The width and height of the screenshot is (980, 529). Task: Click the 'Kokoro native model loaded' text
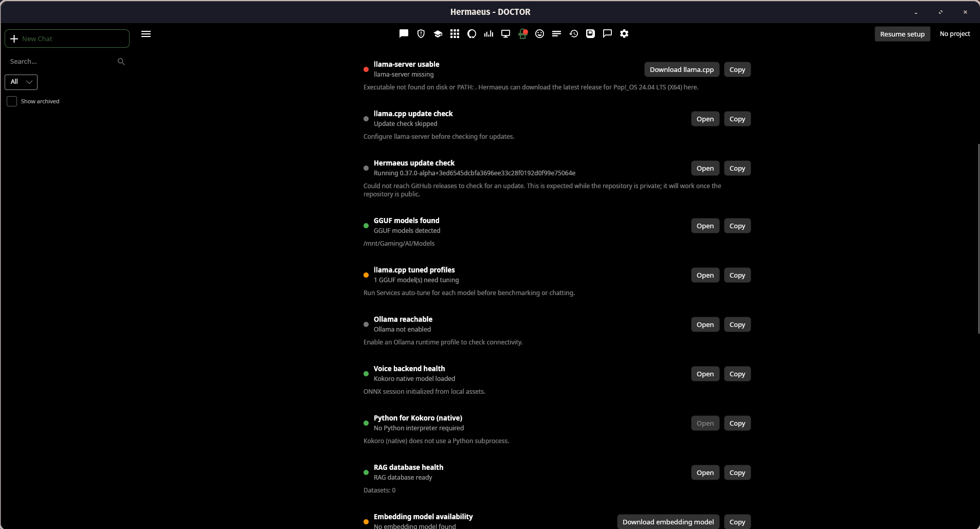point(414,379)
